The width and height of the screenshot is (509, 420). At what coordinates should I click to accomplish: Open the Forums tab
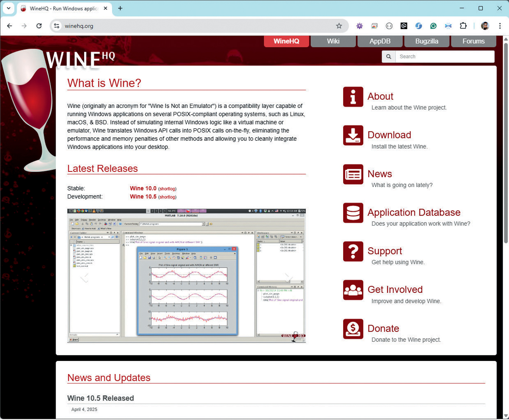tap(474, 41)
